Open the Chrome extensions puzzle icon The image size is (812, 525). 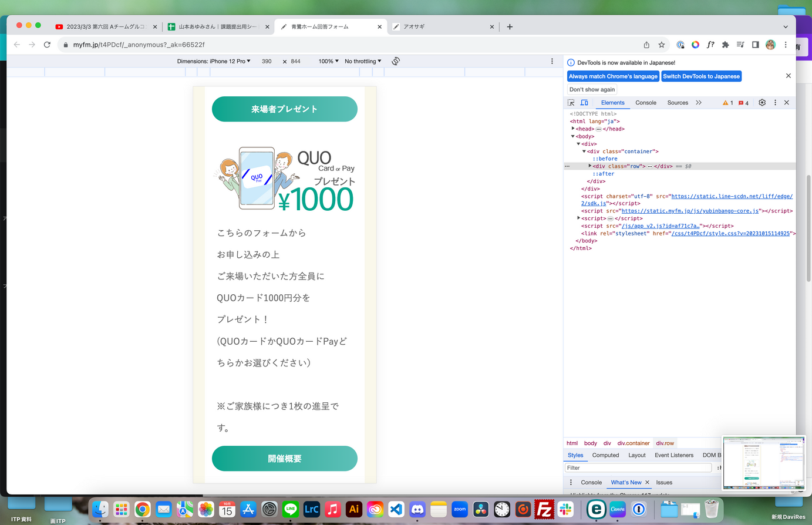(x=725, y=45)
